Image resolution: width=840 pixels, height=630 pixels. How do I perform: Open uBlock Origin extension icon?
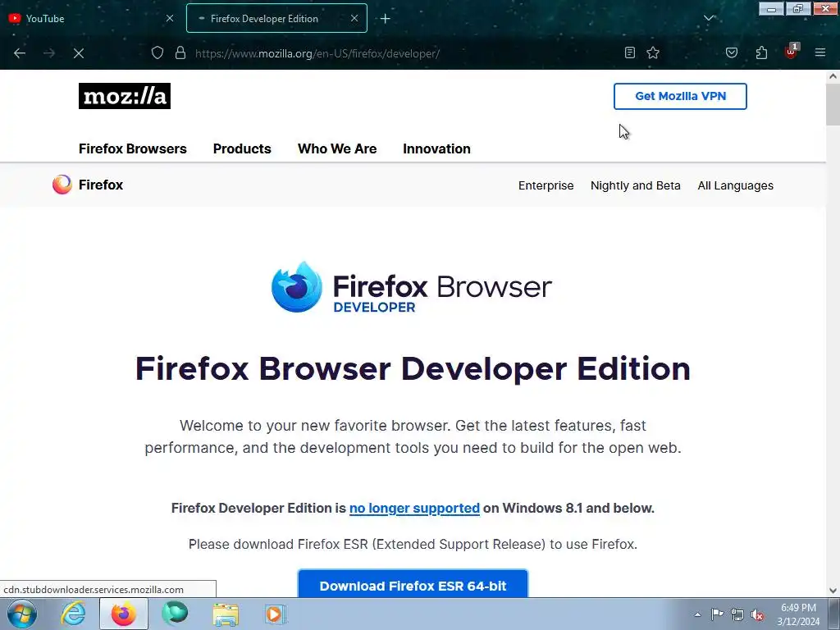pyautogui.click(x=792, y=52)
